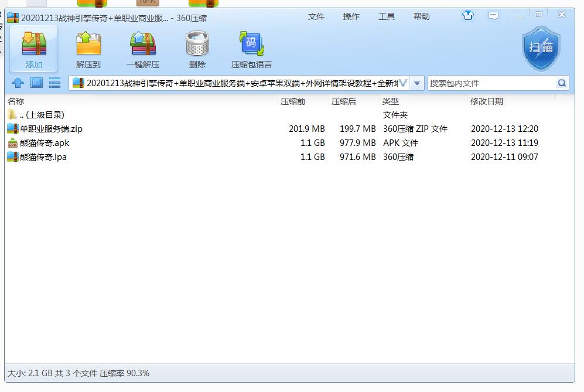Viewport: 584px width, 392px height.
Task: Open 压缩包语言 archive language tool
Action: pos(251,48)
